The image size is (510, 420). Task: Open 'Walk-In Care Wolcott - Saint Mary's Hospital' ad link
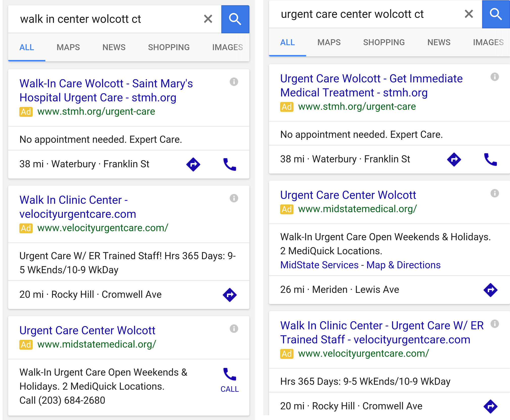click(106, 90)
